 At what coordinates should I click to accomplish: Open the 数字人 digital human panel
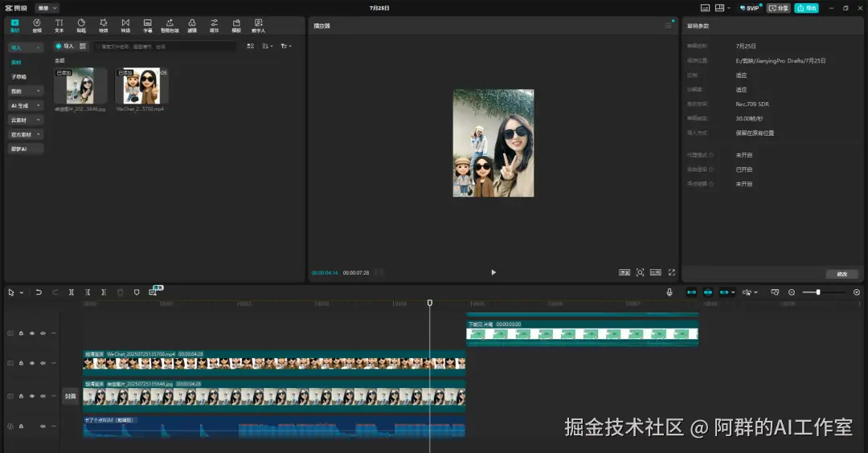(259, 26)
